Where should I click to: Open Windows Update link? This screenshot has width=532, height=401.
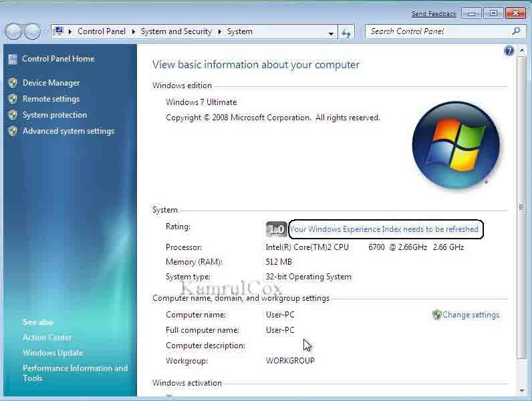pyautogui.click(x=53, y=353)
